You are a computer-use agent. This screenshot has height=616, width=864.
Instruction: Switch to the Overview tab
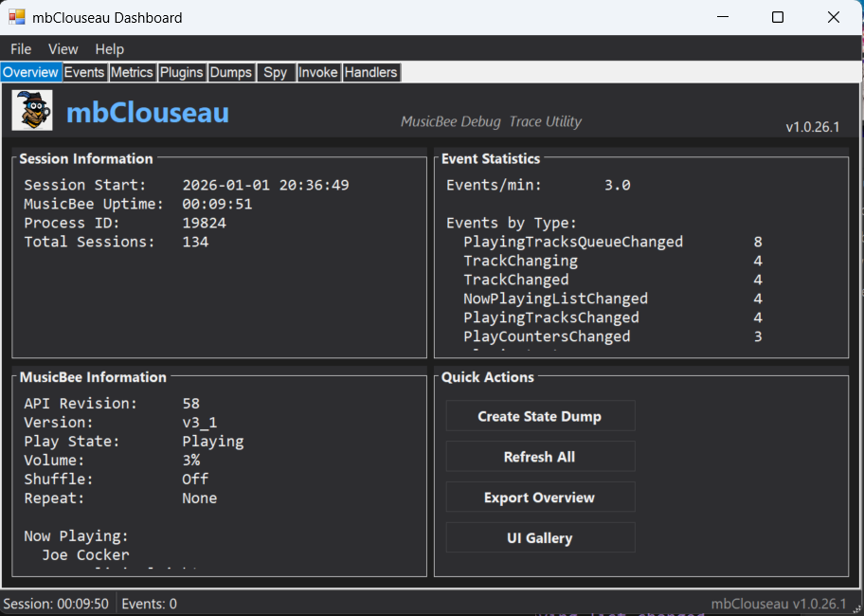coord(30,72)
